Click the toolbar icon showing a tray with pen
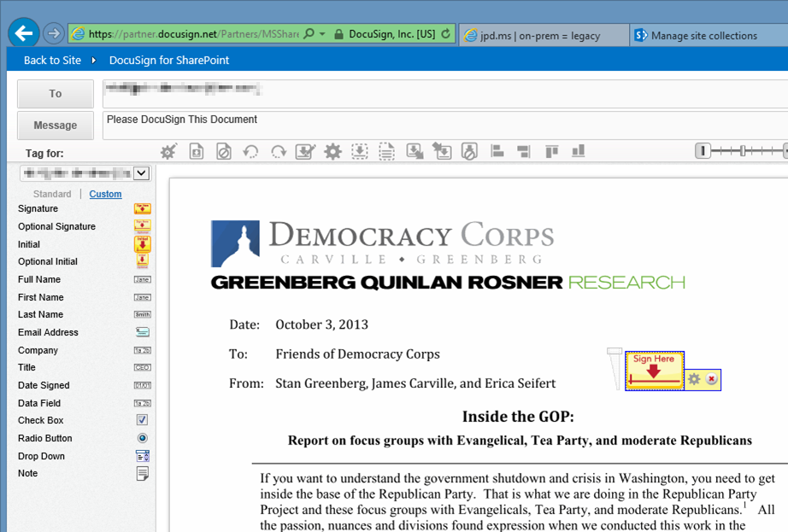This screenshot has width=788, height=532. (x=305, y=151)
